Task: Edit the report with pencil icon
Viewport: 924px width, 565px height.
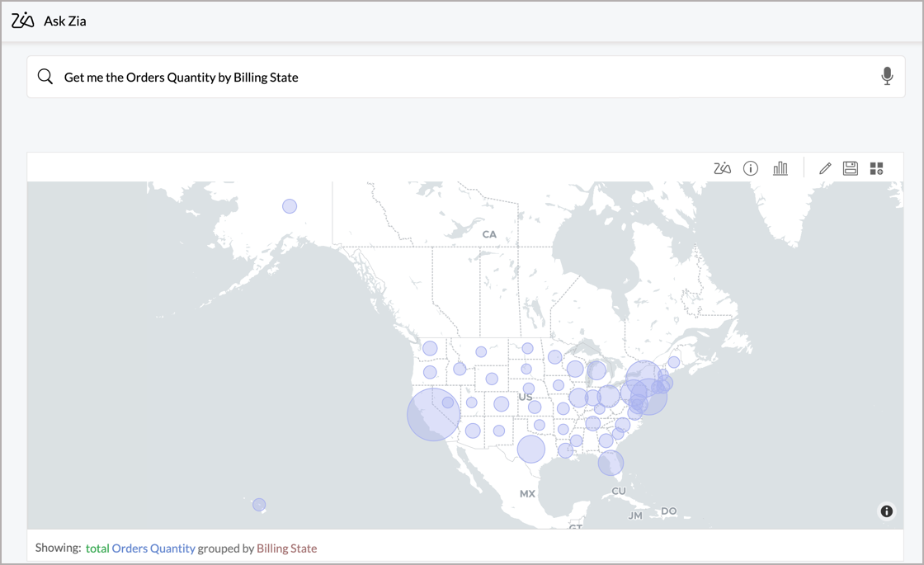Action: pos(824,168)
